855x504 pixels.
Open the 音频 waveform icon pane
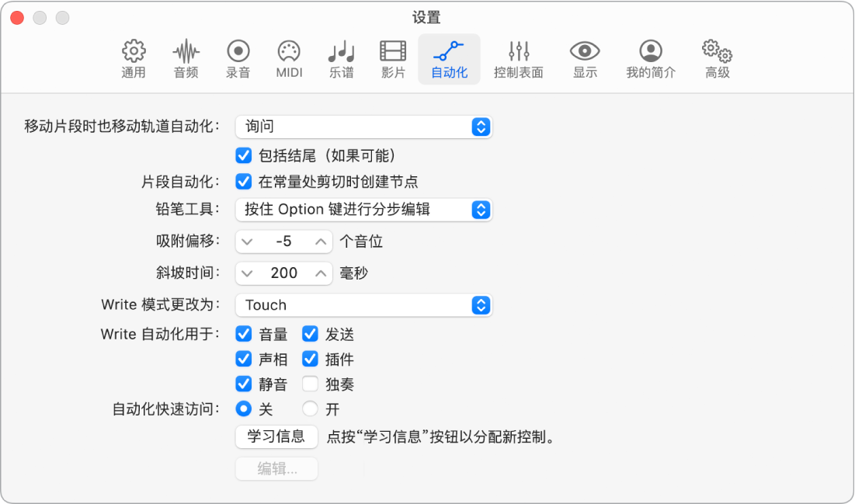[186, 51]
